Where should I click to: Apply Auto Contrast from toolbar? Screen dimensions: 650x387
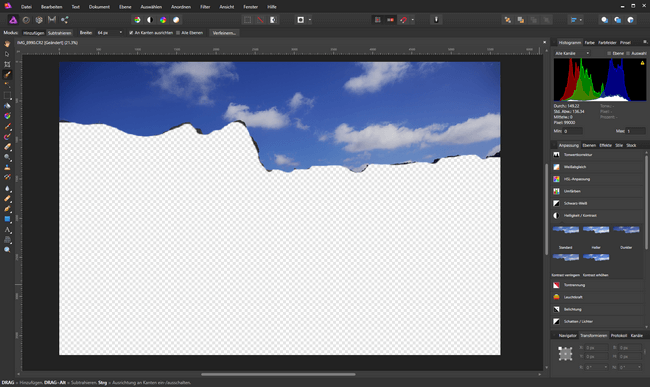(150, 20)
